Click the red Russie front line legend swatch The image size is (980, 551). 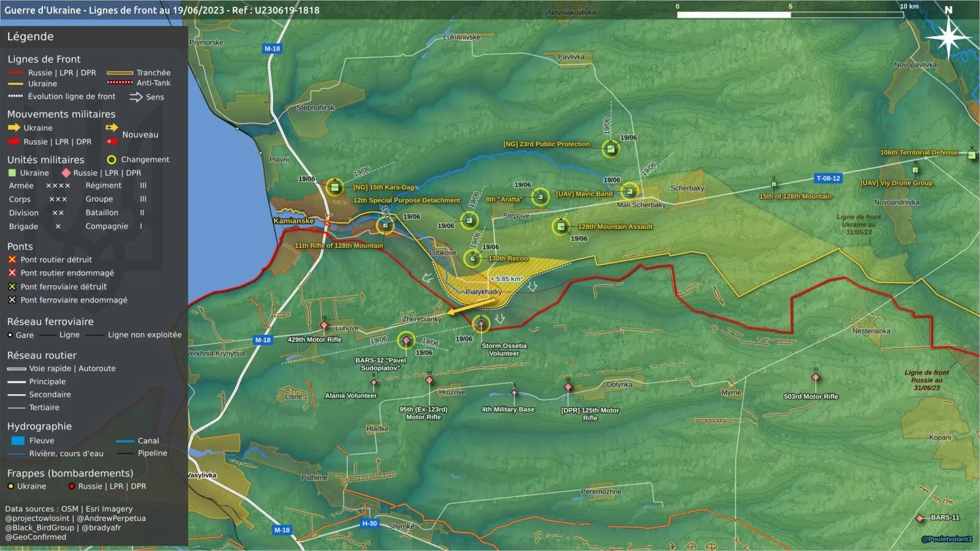[x=15, y=73]
